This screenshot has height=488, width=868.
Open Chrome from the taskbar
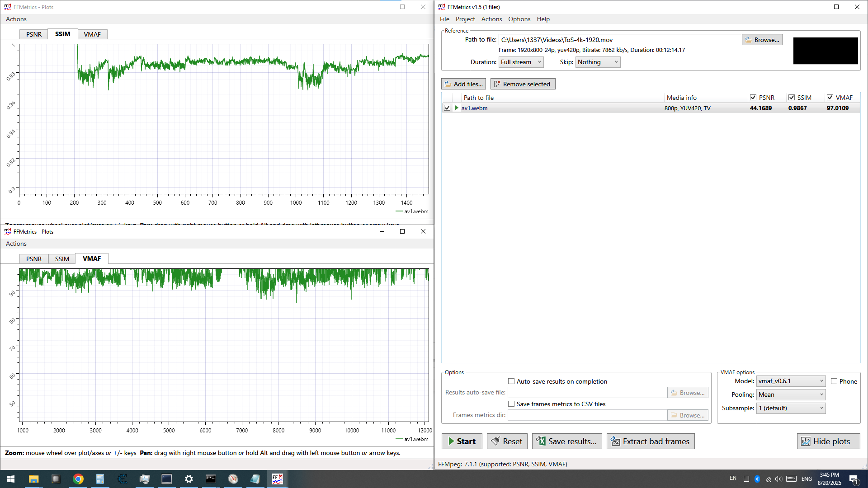[x=78, y=479]
